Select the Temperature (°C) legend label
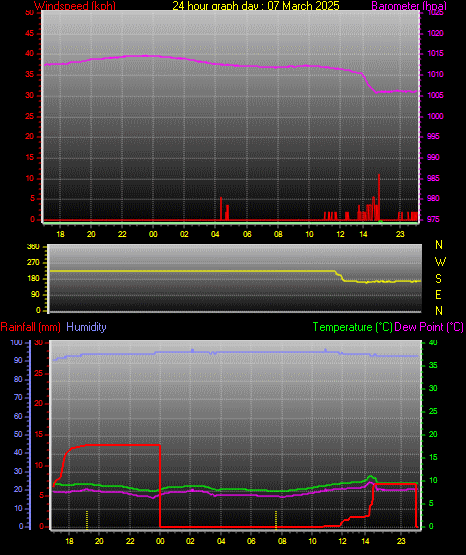Screen dimensions: 466x555 [x=352, y=327]
